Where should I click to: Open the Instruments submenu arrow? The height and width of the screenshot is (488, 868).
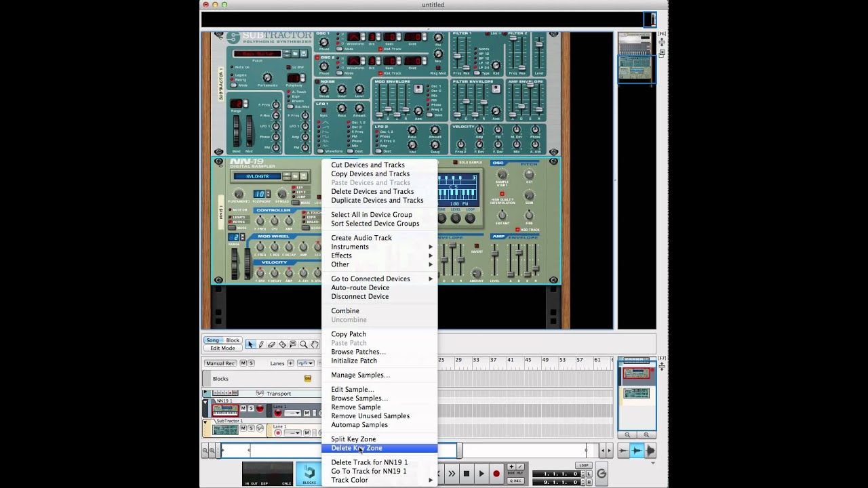coord(431,247)
